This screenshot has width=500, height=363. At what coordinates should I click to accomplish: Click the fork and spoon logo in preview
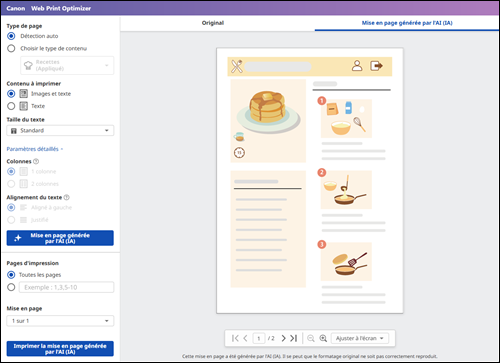pyautogui.click(x=237, y=66)
